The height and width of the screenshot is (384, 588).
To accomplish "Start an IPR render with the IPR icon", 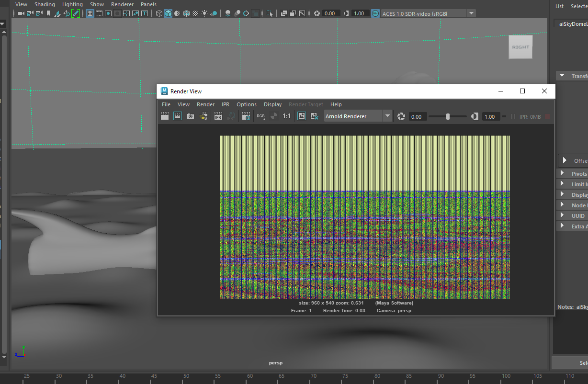I will pyautogui.click(x=218, y=116).
